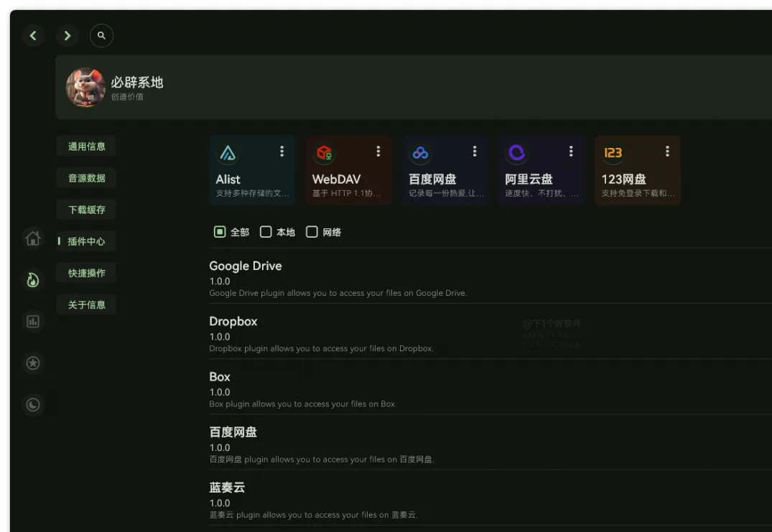Image resolution: width=772 pixels, height=532 pixels.
Task: Open the Alist card three-dot menu
Action: [282, 151]
